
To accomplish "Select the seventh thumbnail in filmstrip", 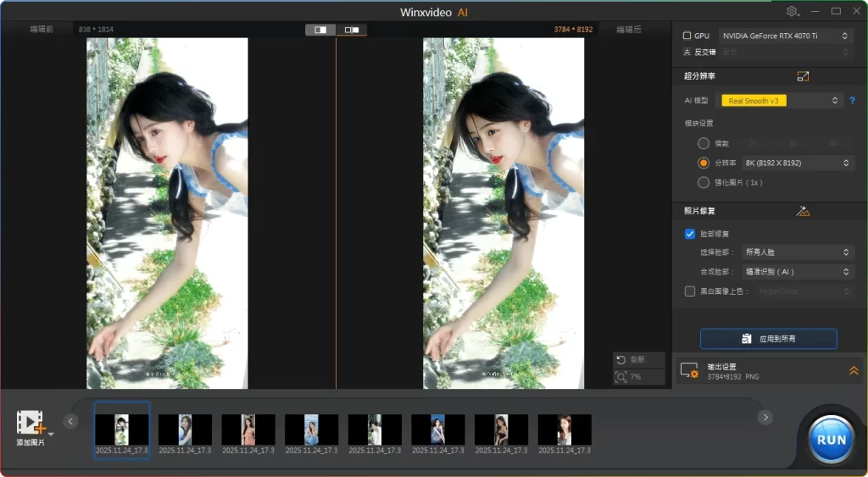I will click(x=501, y=430).
